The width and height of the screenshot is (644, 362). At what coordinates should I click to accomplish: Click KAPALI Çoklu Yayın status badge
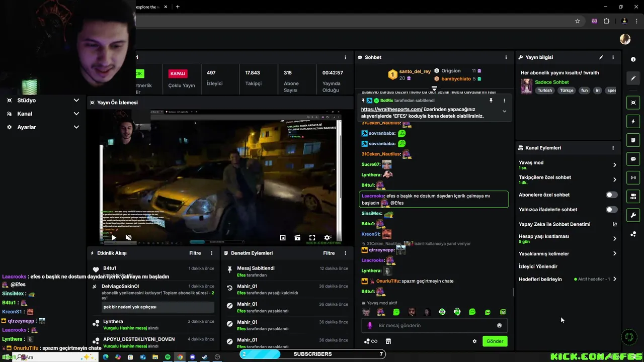(178, 73)
